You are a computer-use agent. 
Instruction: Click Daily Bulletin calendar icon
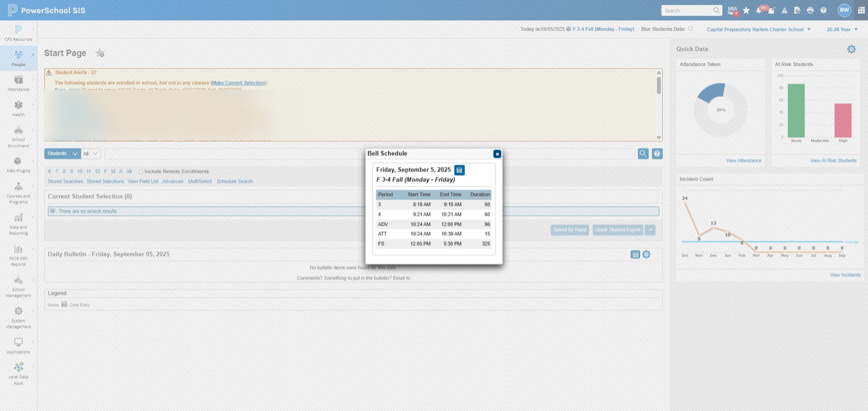pyautogui.click(x=635, y=254)
